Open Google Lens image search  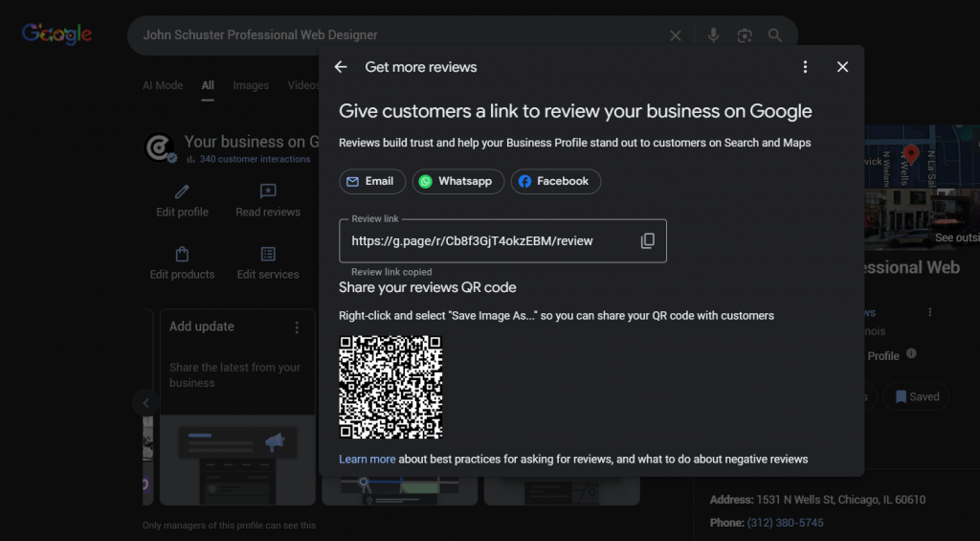click(745, 35)
